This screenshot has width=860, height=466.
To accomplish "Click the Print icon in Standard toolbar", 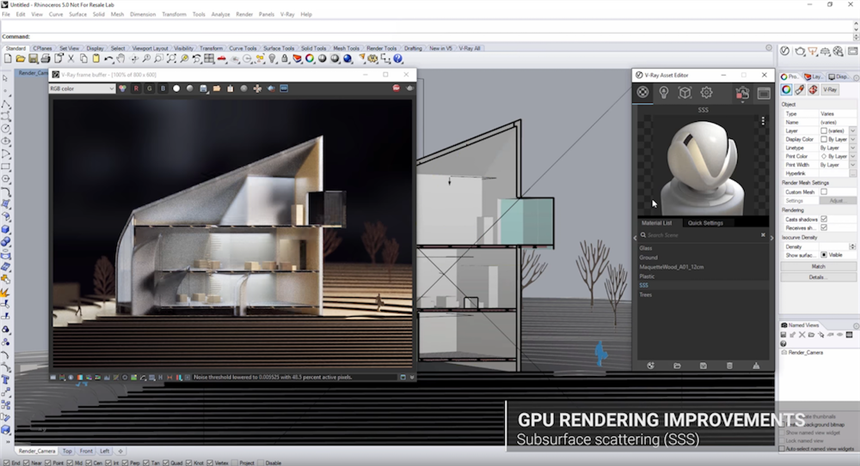I will pyautogui.click(x=44, y=59).
